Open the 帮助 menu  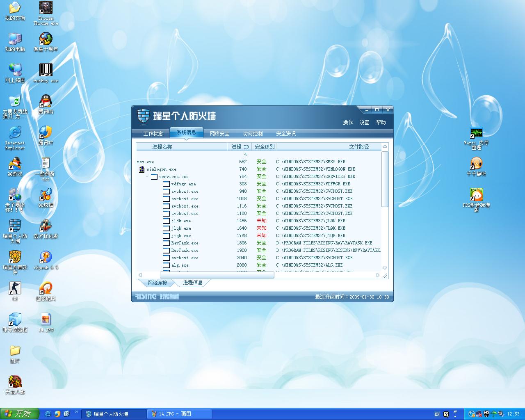click(x=381, y=122)
